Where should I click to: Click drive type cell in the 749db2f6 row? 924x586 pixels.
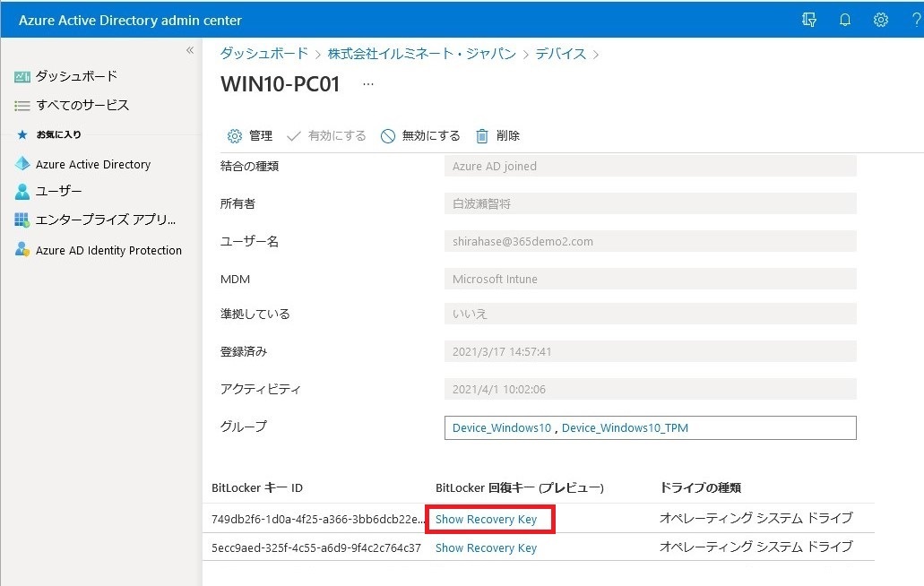756,518
